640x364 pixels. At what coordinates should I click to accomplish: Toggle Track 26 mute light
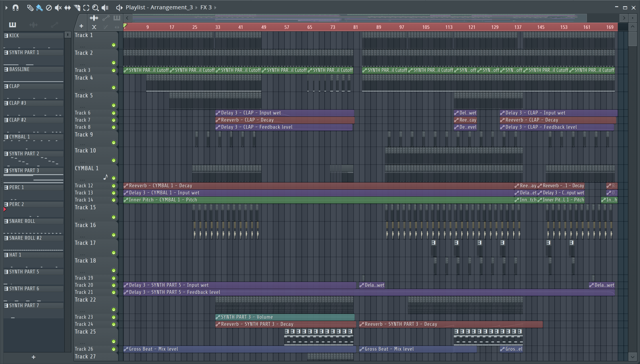pos(114,349)
